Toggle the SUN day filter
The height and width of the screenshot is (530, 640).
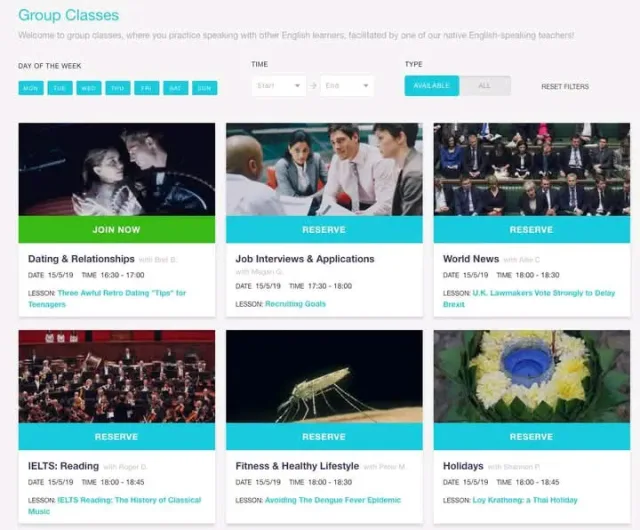[x=204, y=88]
